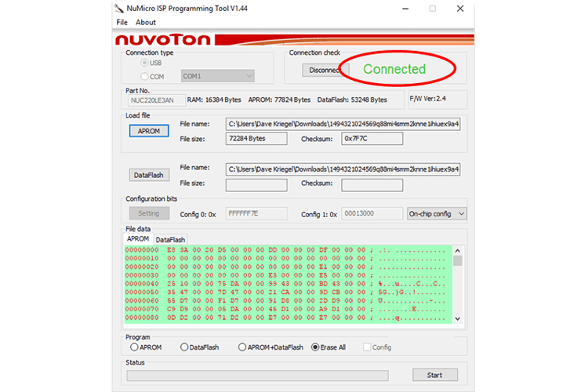Click hex row address 00000000
588x392 pixels.
(142, 250)
